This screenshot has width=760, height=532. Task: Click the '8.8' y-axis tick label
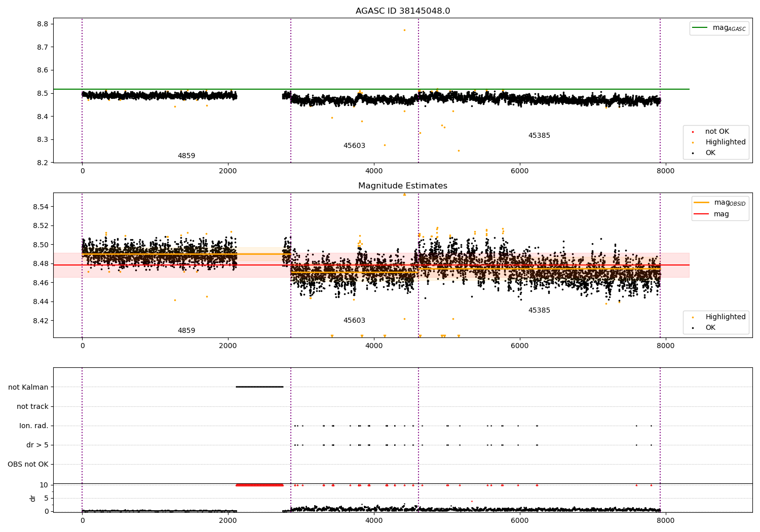pos(43,24)
